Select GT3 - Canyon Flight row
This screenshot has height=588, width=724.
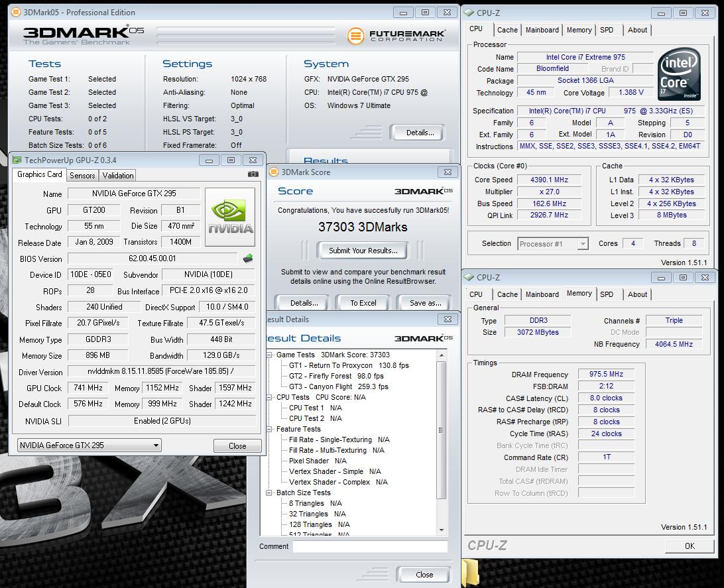tap(338, 386)
